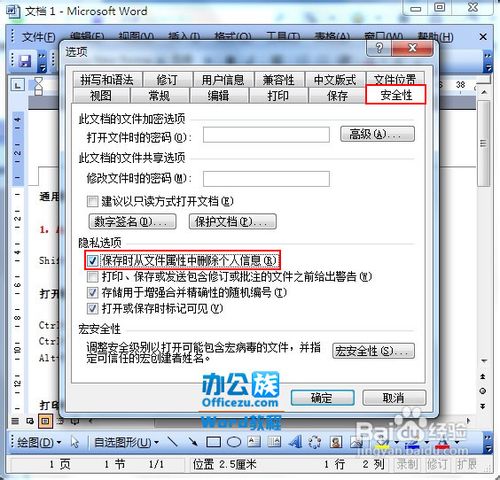The height and width of the screenshot is (480, 500).
Task: Click the Select Objects pointer tool
Action: click(x=75, y=442)
